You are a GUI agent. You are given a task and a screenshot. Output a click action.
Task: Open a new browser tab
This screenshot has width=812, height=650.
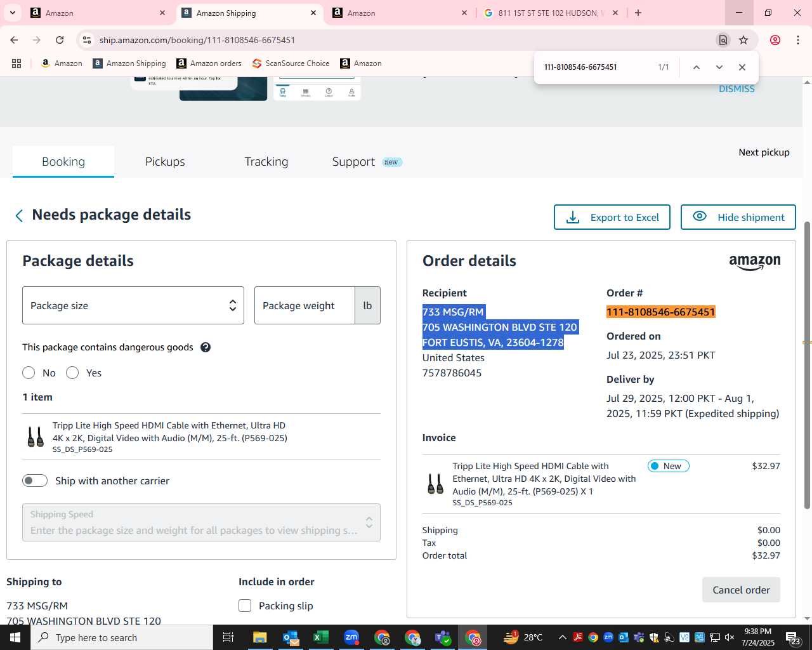[x=638, y=13]
